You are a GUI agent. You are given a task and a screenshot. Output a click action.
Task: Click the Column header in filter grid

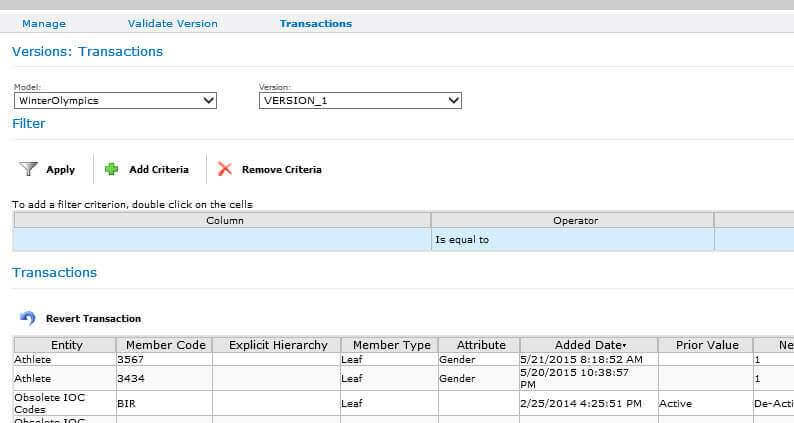222,220
